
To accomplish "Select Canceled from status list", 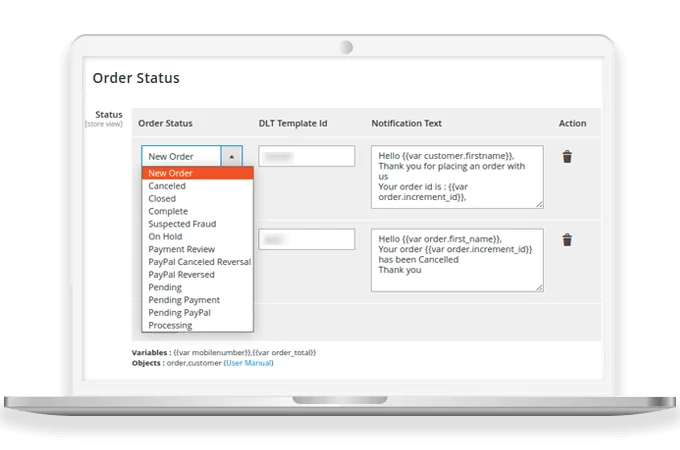I will 197,186.
